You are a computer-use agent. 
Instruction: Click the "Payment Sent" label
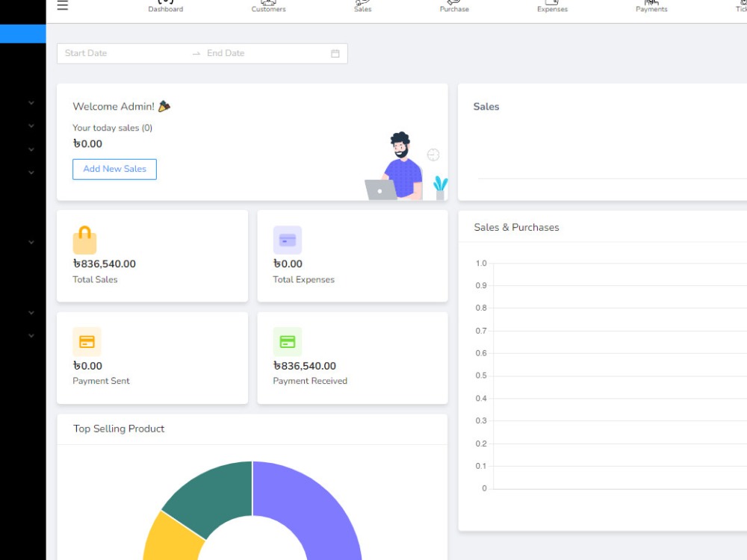point(101,381)
